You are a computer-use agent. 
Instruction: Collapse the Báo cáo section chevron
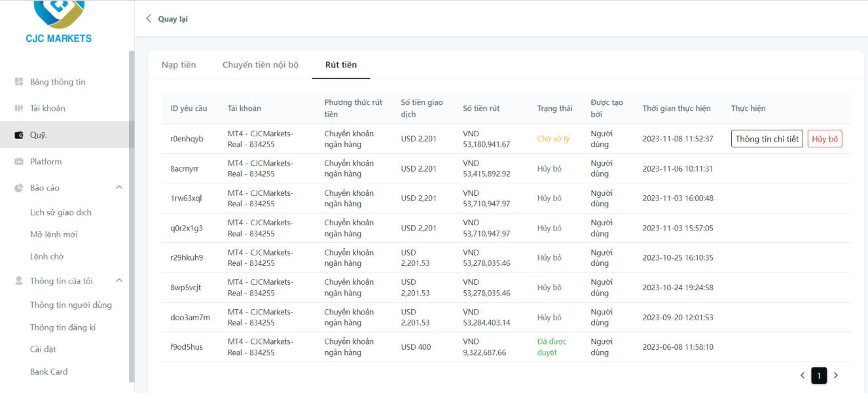119,187
